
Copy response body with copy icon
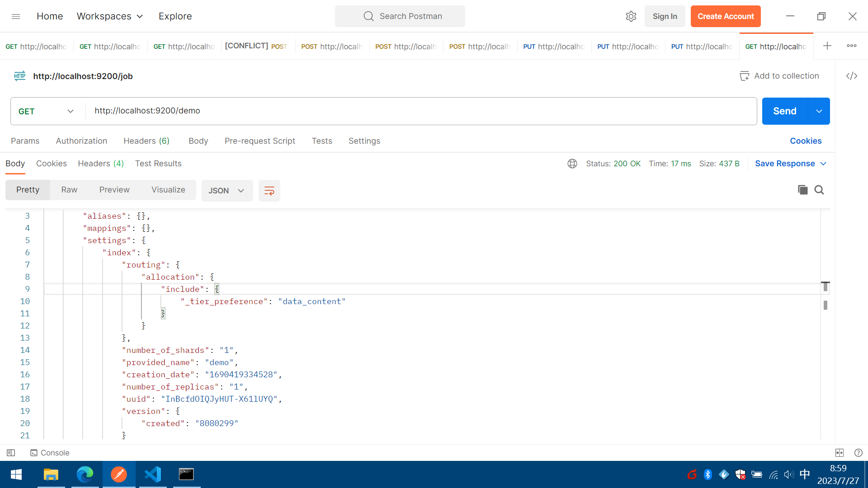(802, 190)
